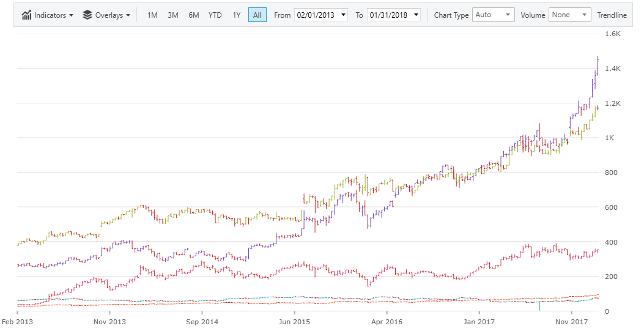Click the 600 y-axis label
The width and height of the screenshot is (644, 334).
click(611, 207)
